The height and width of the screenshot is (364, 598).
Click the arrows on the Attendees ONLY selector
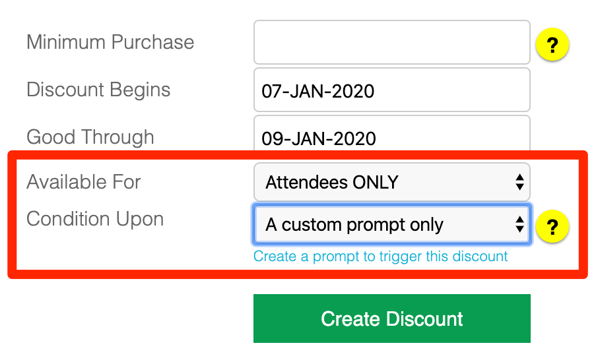tap(519, 182)
